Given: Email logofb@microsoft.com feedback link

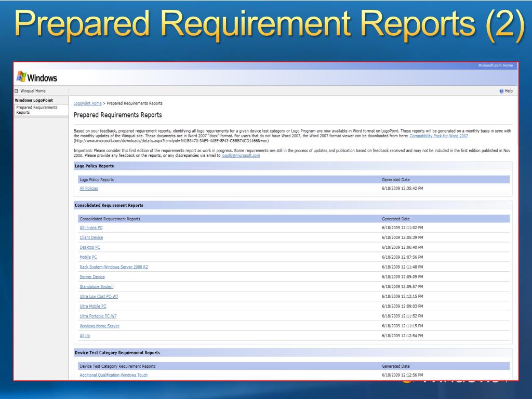Looking at the screenshot, I should pos(241,155).
